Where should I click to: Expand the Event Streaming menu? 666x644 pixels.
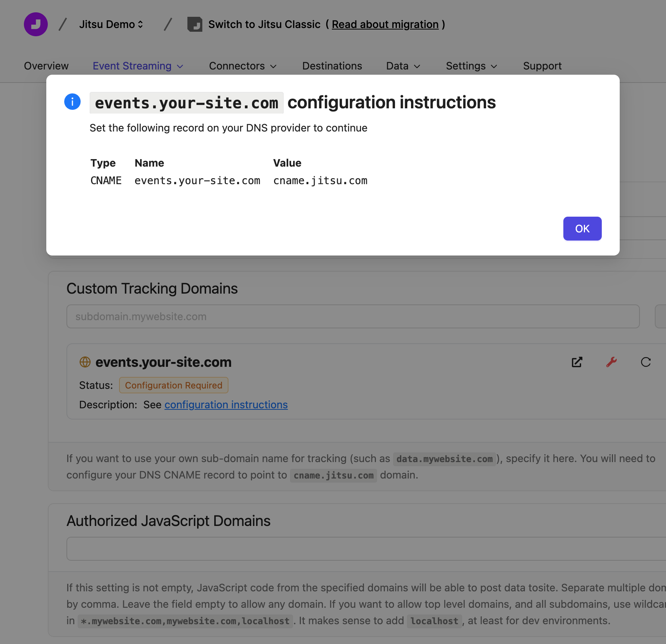(x=138, y=66)
